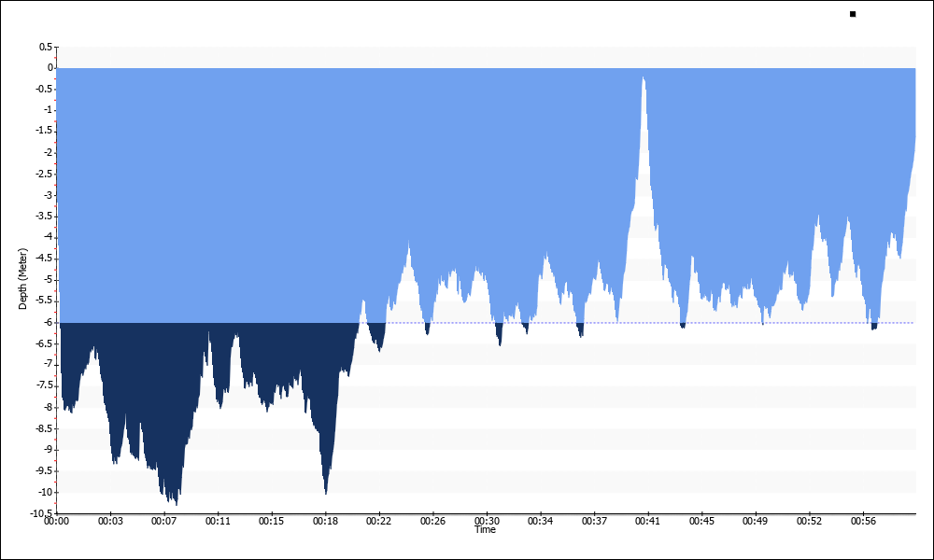This screenshot has width=934, height=560.
Task: Click the "00:30" time axis label
Action: [487, 522]
